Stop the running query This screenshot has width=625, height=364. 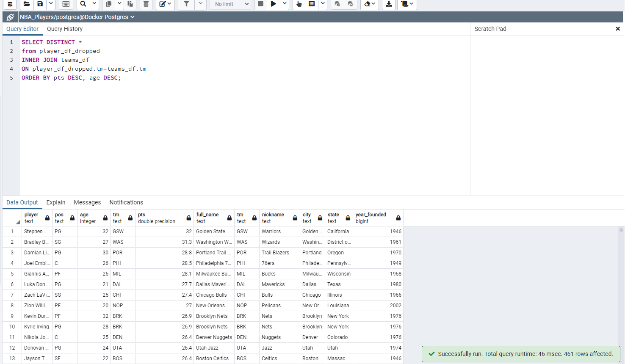coord(260,4)
